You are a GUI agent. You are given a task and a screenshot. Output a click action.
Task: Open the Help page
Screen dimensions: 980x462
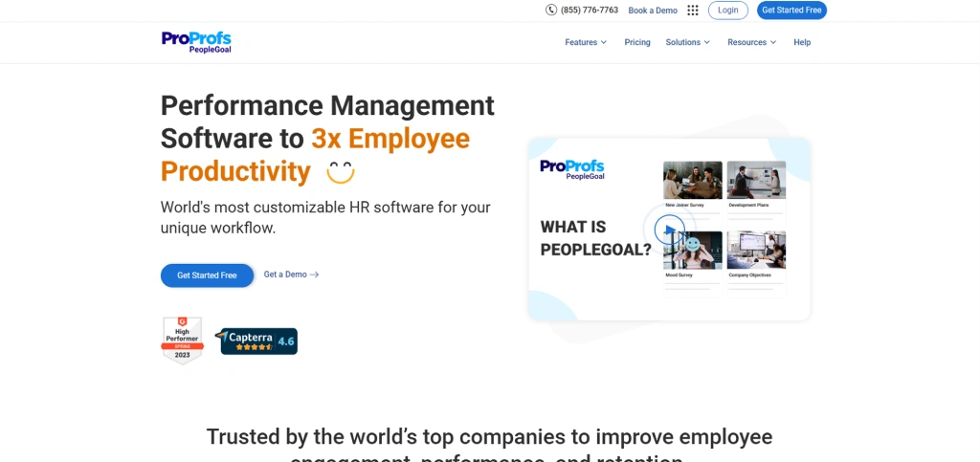802,42
